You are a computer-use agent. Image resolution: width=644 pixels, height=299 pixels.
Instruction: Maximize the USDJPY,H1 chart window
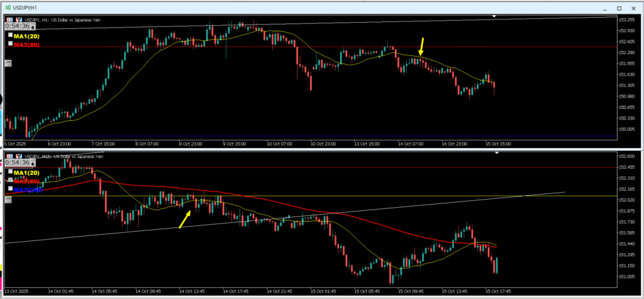click(619, 8)
